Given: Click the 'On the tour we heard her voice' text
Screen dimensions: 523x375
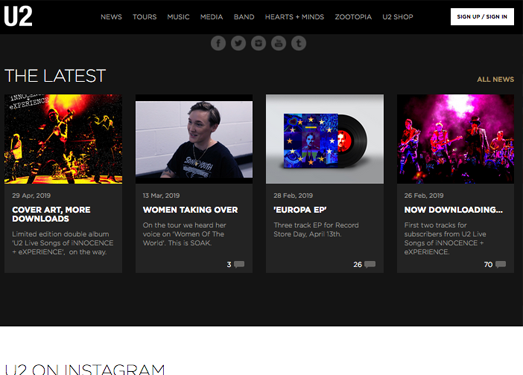Looking at the screenshot, I should click(x=184, y=234).
